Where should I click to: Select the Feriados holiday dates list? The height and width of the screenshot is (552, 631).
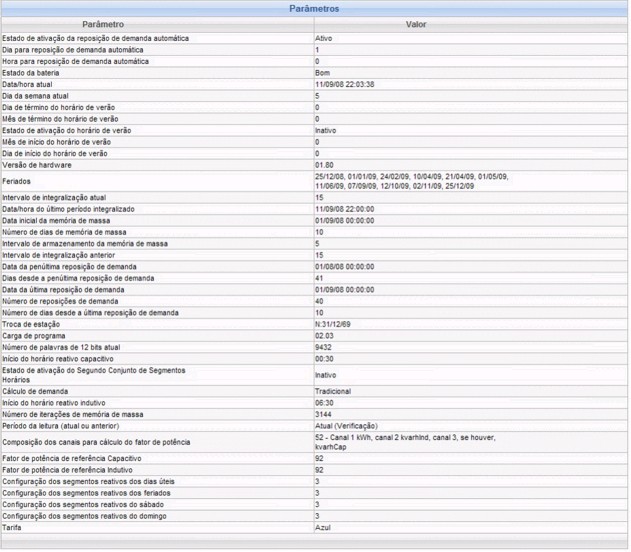411,181
